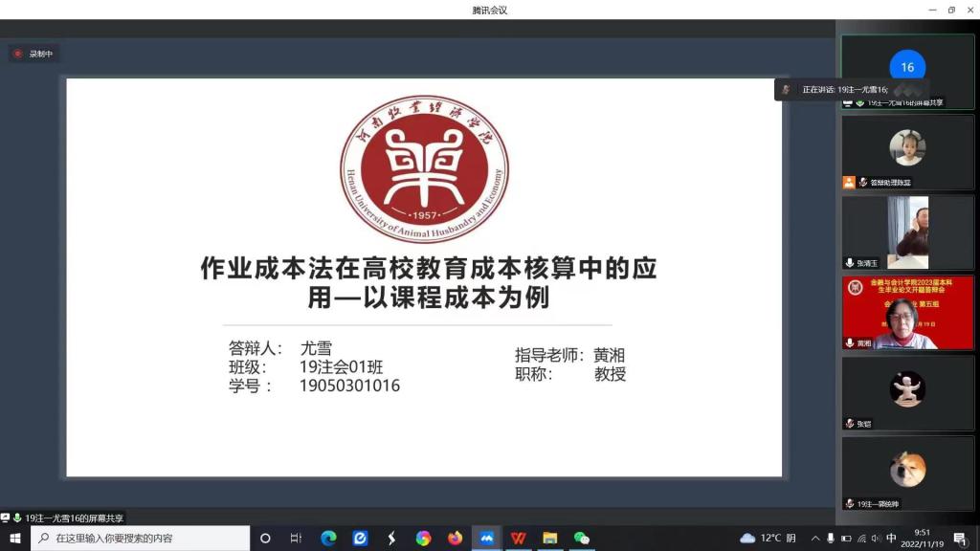Open WPS Office from the taskbar
The image size is (980, 551).
pyautogui.click(x=518, y=539)
